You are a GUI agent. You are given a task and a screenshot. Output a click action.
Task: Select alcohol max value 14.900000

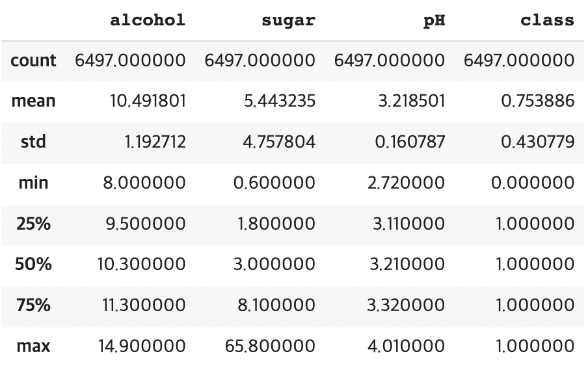(x=142, y=346)
